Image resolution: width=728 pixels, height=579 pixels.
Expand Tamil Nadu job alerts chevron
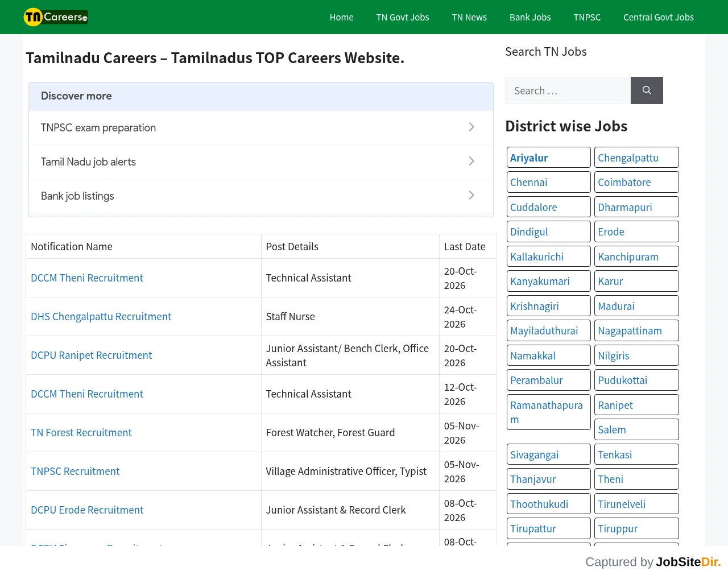(471, 161)
